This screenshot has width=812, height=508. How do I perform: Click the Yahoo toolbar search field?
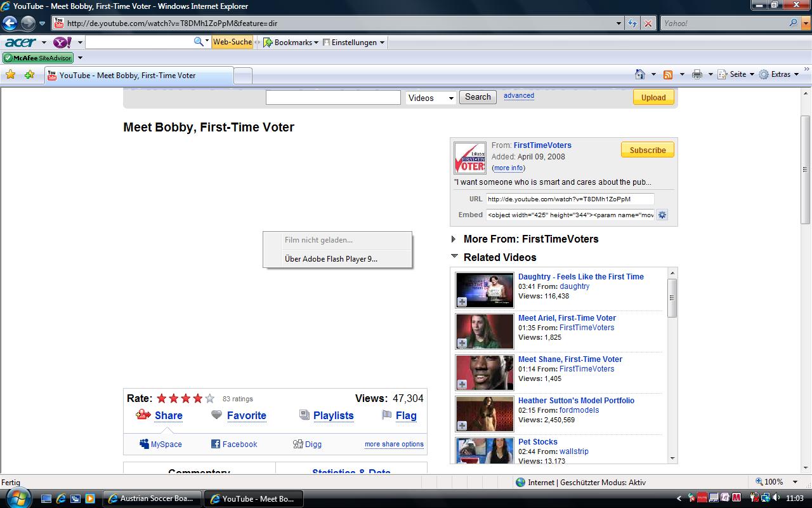coord(140,42)
